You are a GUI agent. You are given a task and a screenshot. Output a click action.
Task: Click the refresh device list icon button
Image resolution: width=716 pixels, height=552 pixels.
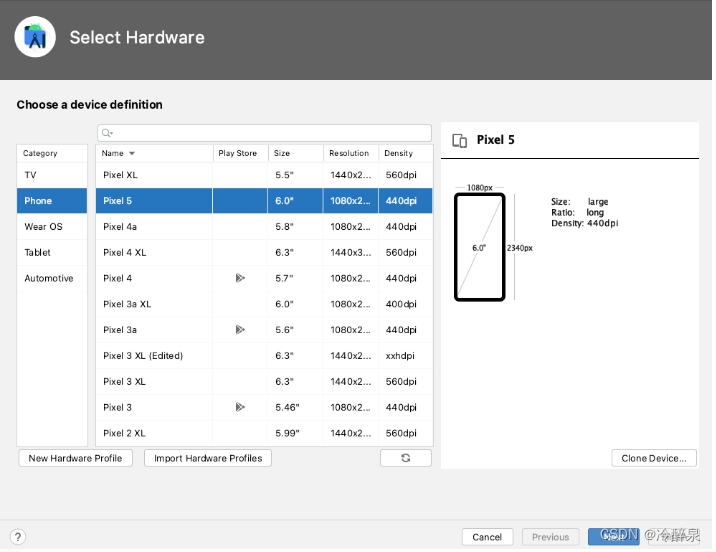coord(405,458)
